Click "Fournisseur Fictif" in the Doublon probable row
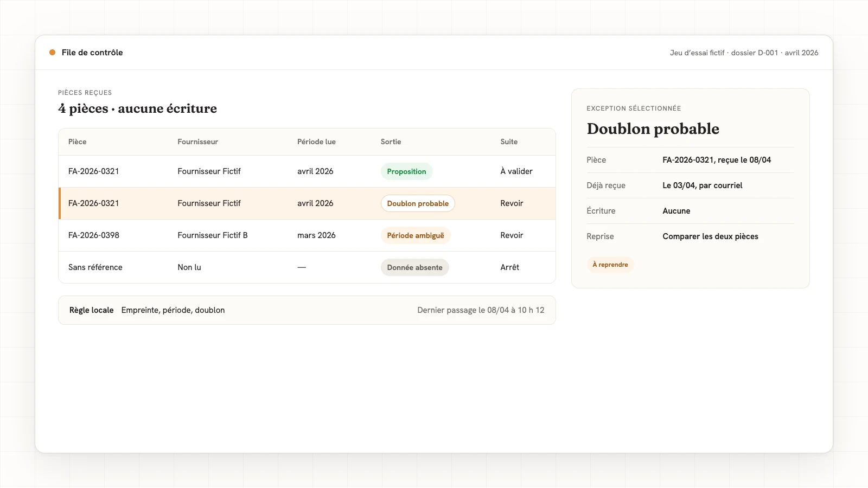The image size is (868, 488). pyautogui.click(x=209, y=203)
